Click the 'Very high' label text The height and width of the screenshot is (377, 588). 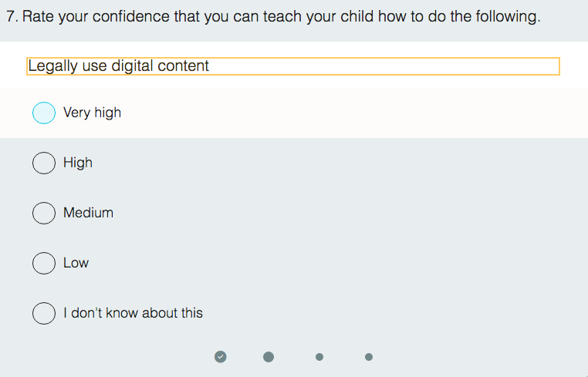coord(92,113)
